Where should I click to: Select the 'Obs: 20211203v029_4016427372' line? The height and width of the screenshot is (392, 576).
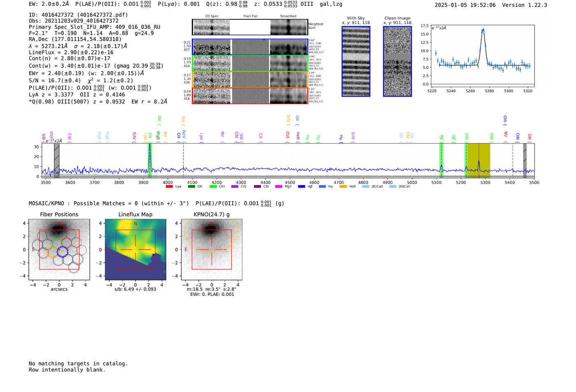coord(74,21)
